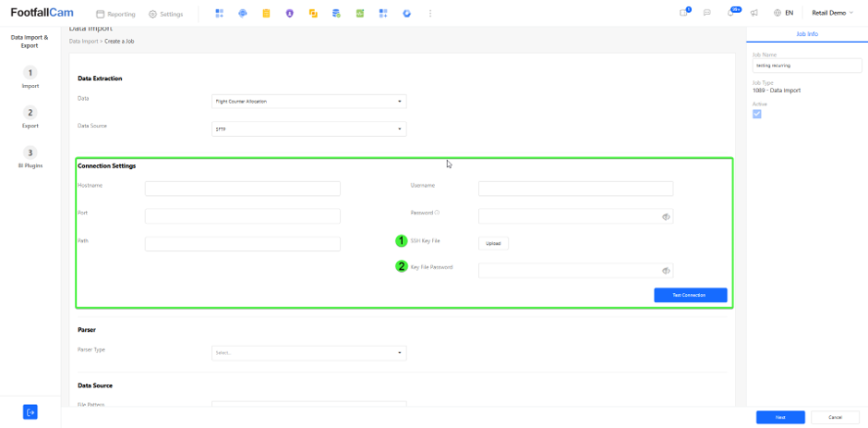Click the blue logout icon at bottom left
This screenshot has height=428, width=868.
pos(30,412)
